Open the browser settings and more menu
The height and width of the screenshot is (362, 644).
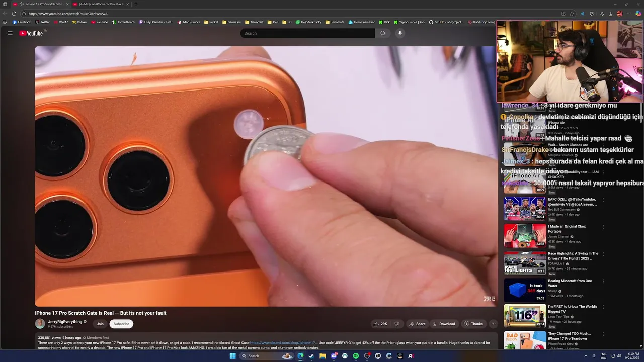(629, 14)
